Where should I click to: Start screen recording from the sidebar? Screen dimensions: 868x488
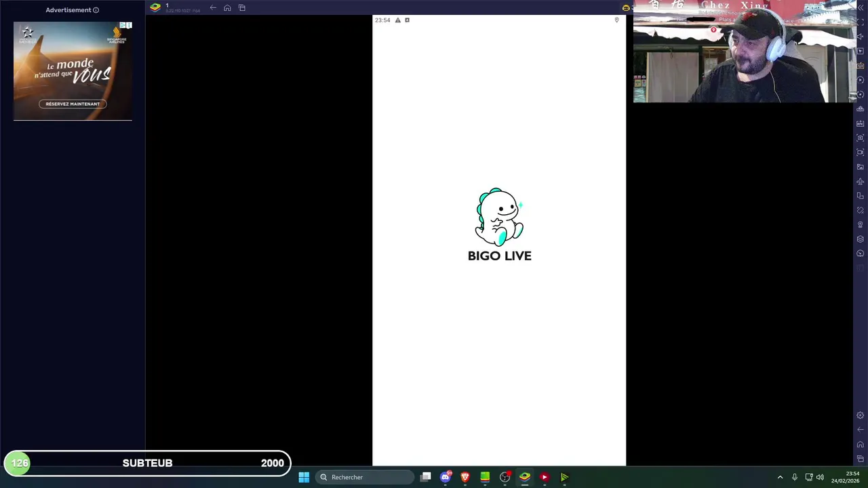(x=861, y=152)
